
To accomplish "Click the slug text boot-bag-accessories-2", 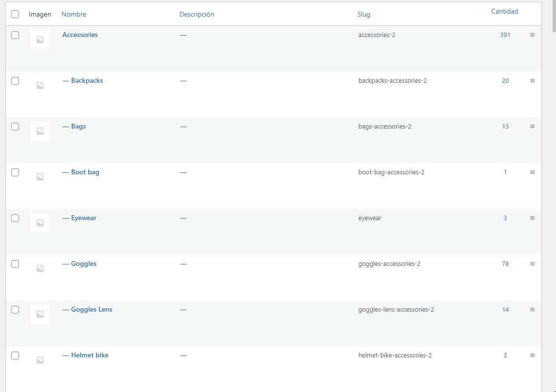I will [391, 172].
